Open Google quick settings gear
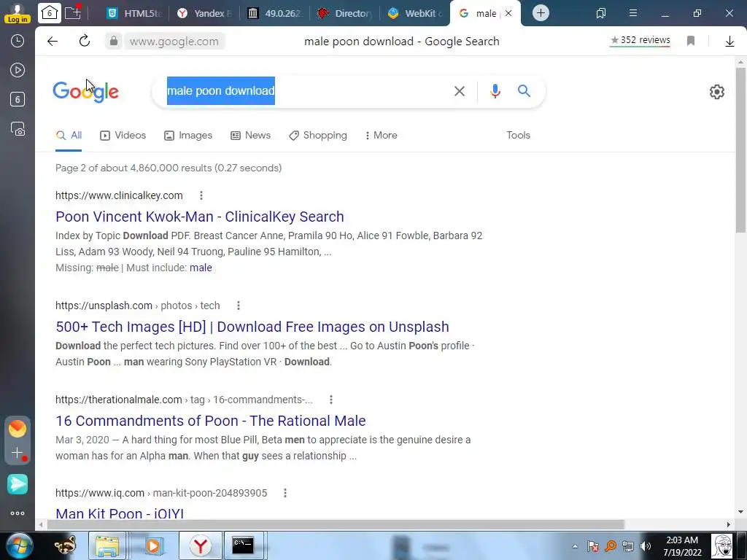 pos(716,91)
